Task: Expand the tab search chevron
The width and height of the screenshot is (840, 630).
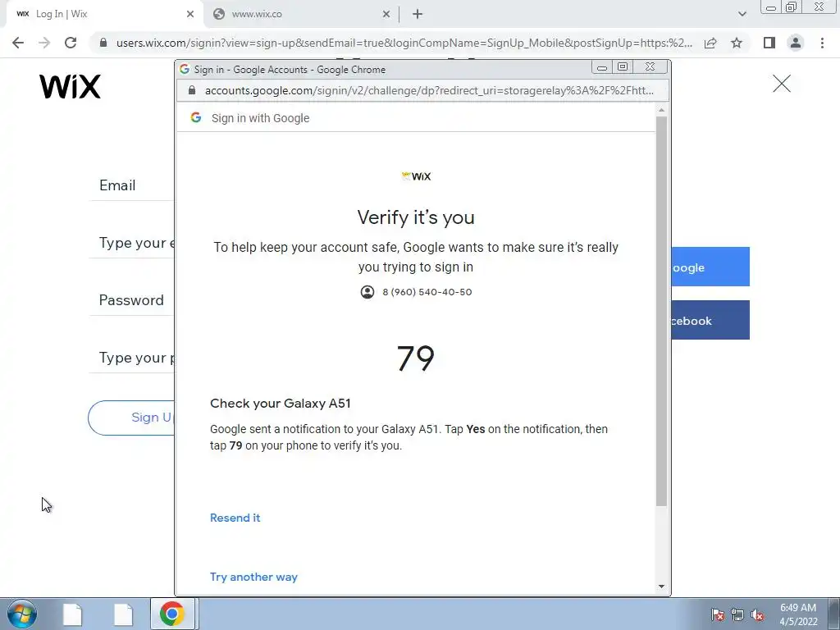Action: point(742,15)
